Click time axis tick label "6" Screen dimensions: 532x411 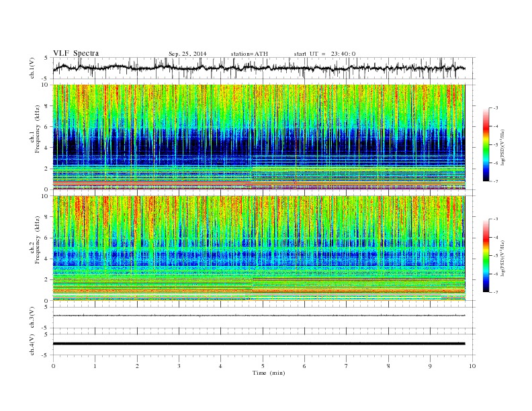tap(304, 366)
